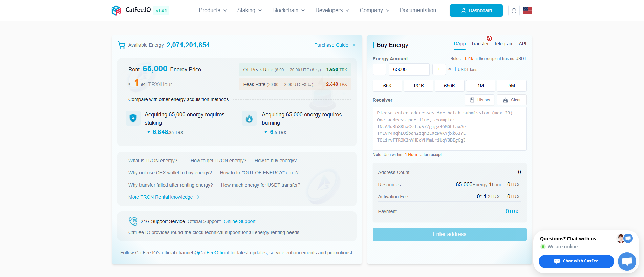This screenshot has width=644, height=277.
Task: Click the red hot badge above Transfer
Action: (489, 38)
